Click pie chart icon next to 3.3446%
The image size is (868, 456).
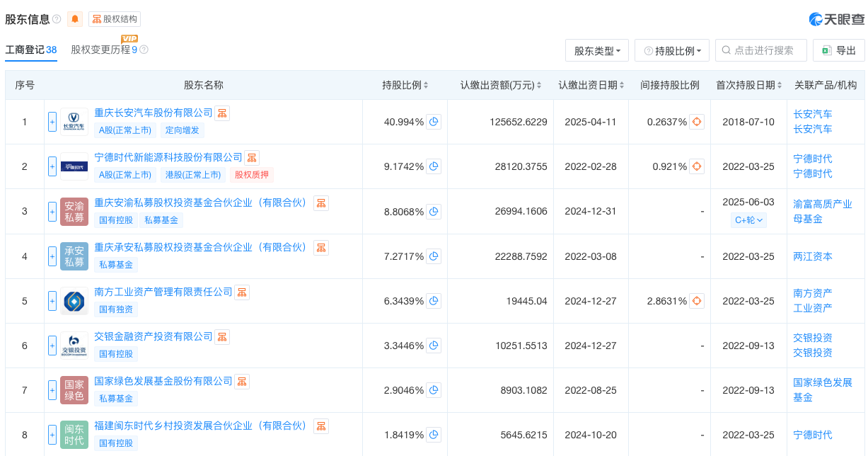point(434,346)
